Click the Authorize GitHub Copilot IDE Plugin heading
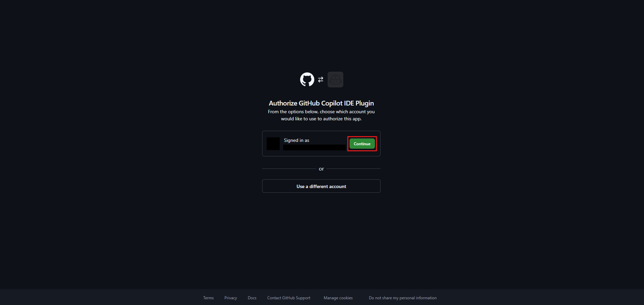This screenshot has width=644, height=305. 321,103
